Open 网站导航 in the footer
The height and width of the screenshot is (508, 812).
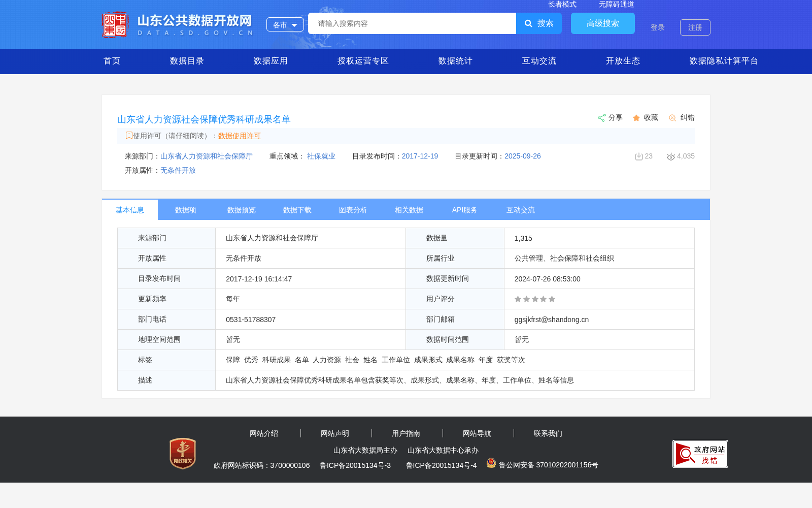pyautogui.click(x=477, y=433)
